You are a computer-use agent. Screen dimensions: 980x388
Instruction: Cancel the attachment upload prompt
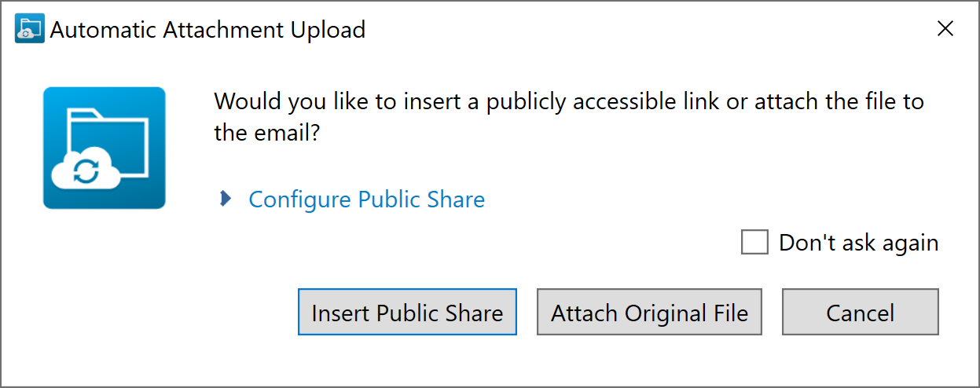(x=860, y=313)
